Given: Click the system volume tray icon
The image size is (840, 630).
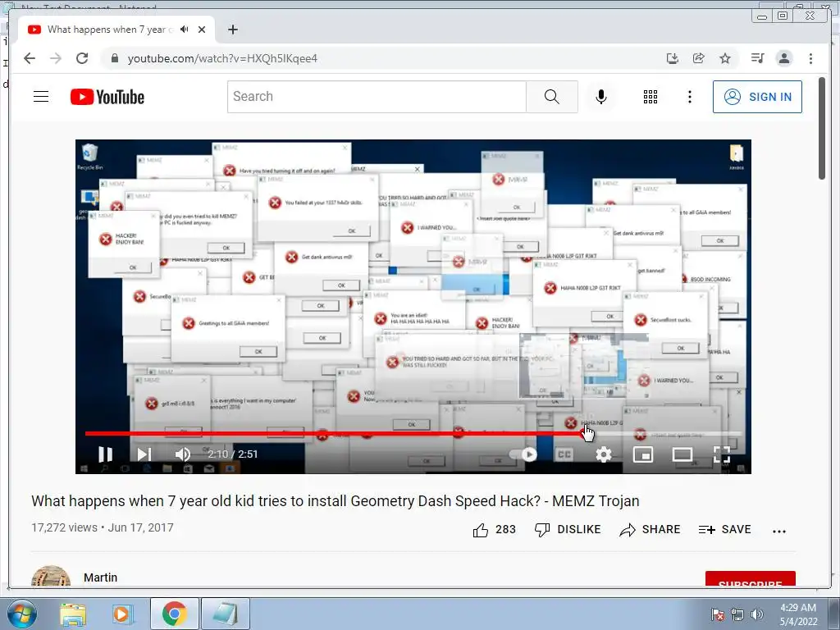Looking at the screenshot, I should tap(757, 614).
